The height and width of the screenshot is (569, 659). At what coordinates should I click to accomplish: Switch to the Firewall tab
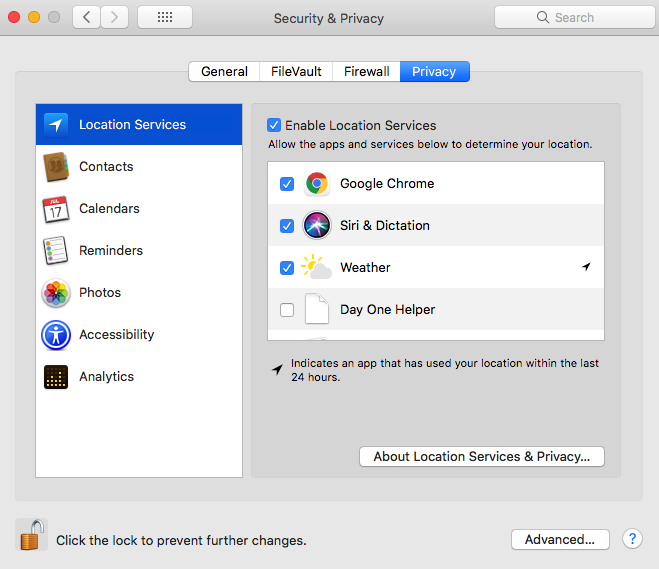366,71
